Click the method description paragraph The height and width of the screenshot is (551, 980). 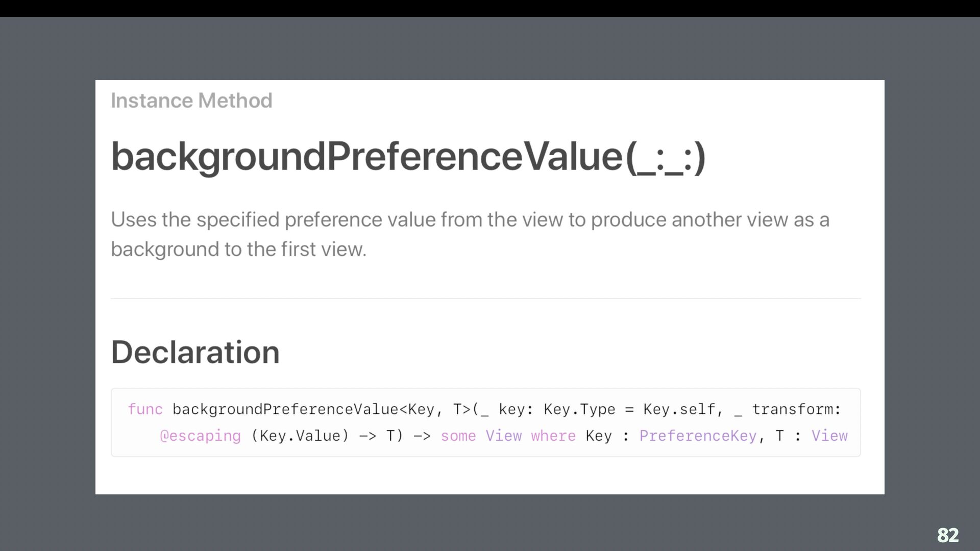470,234
